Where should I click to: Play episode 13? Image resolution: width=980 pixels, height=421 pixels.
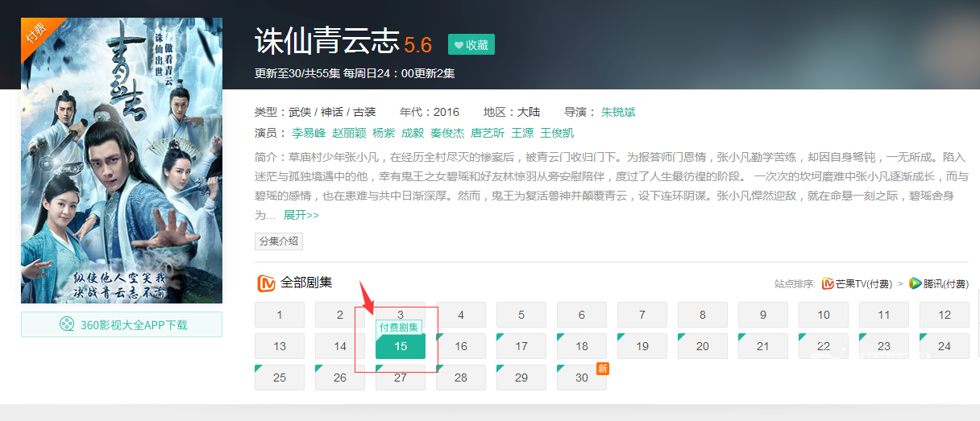280,346
